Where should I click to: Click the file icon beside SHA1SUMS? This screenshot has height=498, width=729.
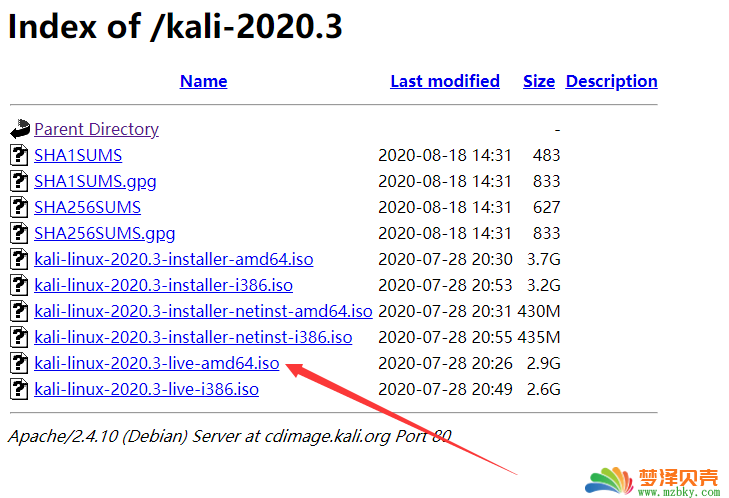(19, 155)
